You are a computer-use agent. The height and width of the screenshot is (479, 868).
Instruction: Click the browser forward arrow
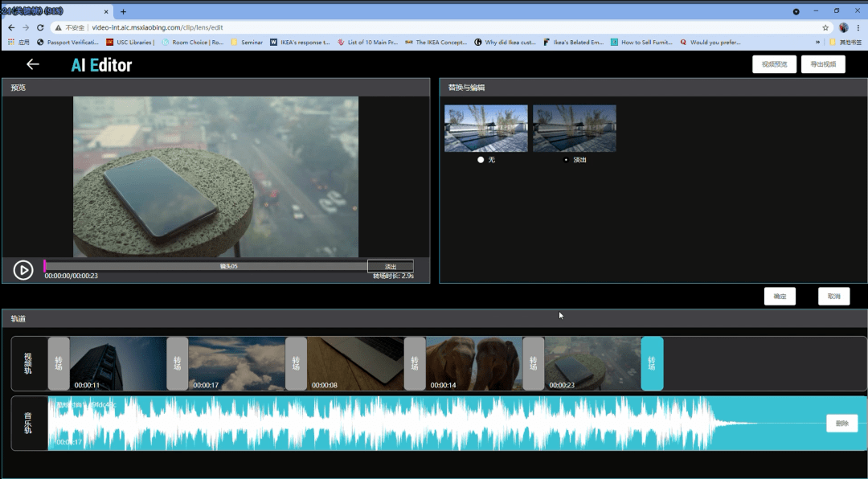(x=26, y=27)
